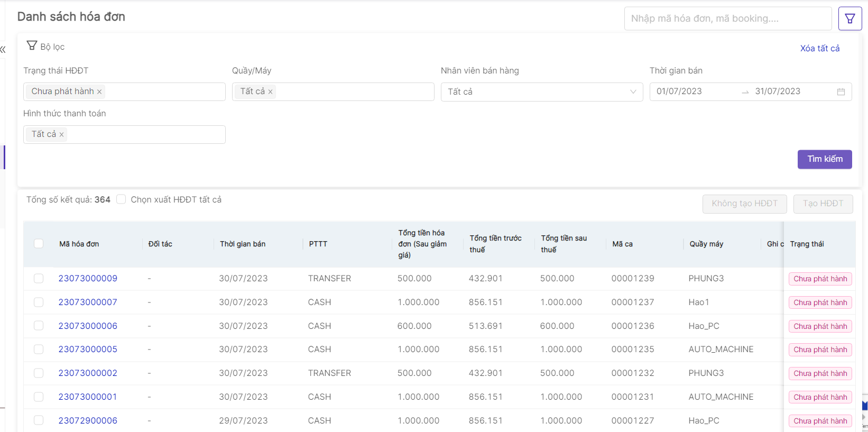868x432 pixels.
Task: Expand Nhân viên bán hàng dropdown
Action: pyautogui.click(x=633, y=92)
